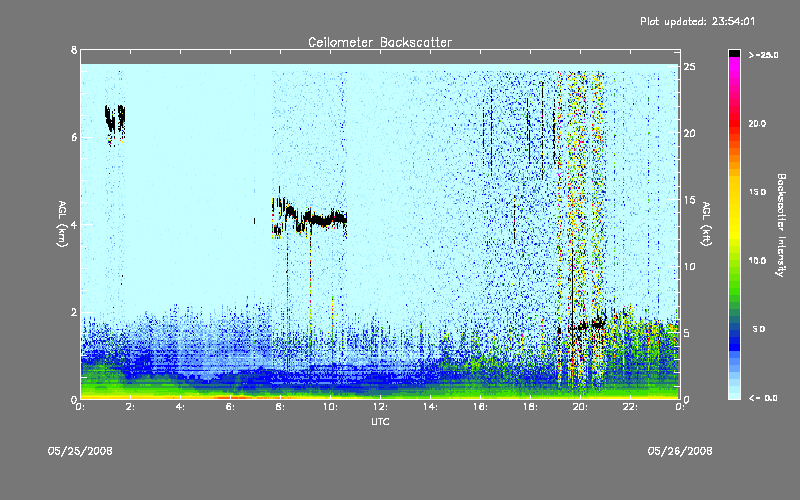The image size is (800, 500).
Task: Click the black cloud layer near 6.5 km
Action: [x=115, y=122]
